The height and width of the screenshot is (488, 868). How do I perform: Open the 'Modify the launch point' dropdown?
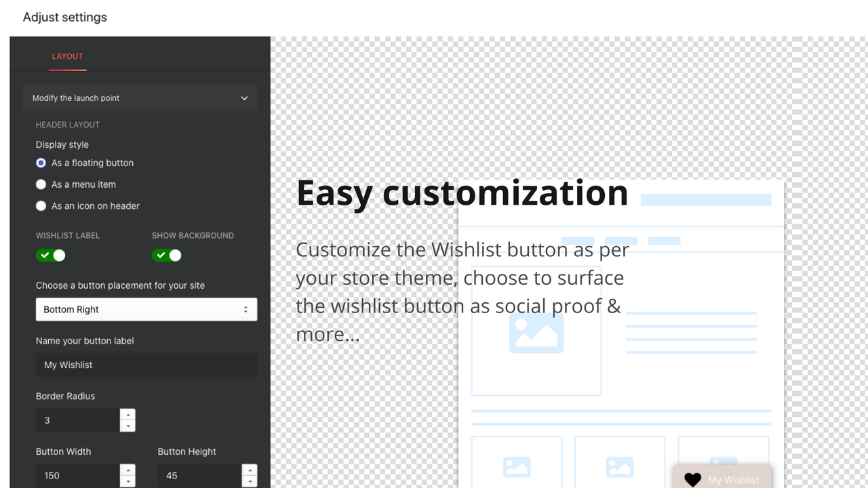click(140, 98)
